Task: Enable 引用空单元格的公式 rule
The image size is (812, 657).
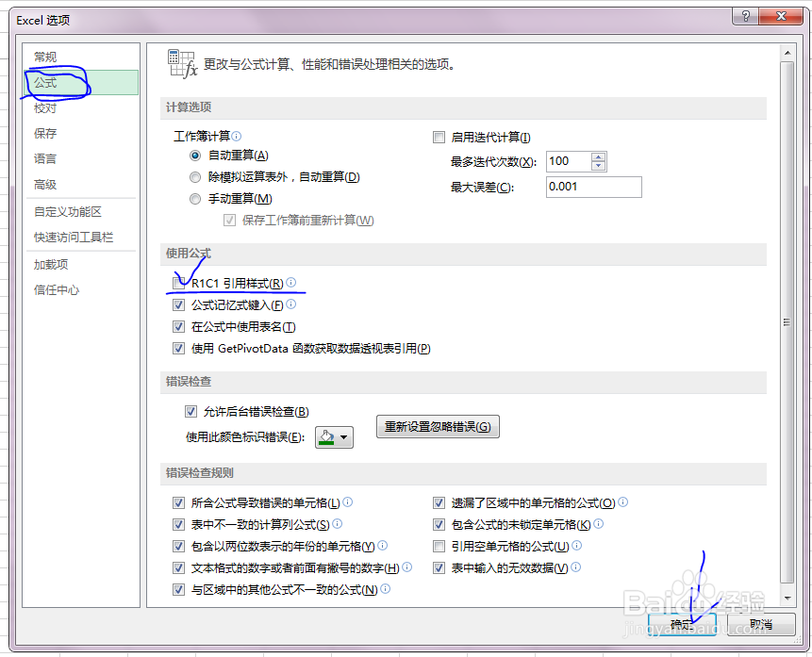Action: pos(439,546)
